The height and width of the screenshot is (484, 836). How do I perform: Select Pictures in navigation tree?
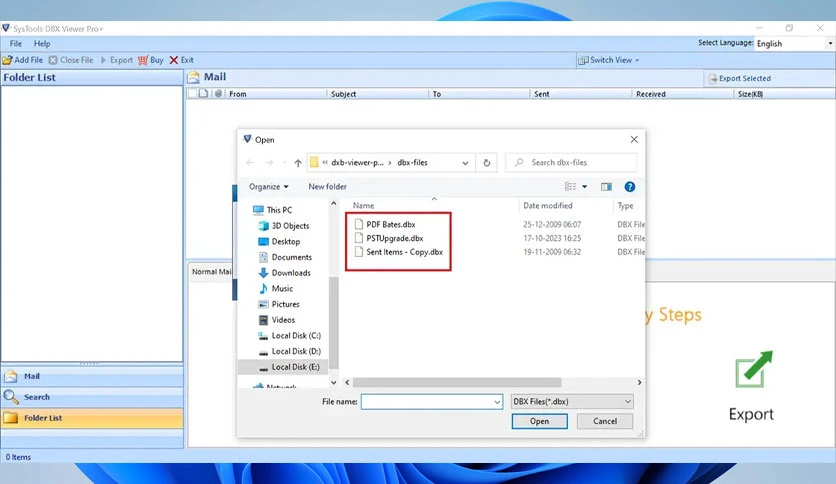279,304
